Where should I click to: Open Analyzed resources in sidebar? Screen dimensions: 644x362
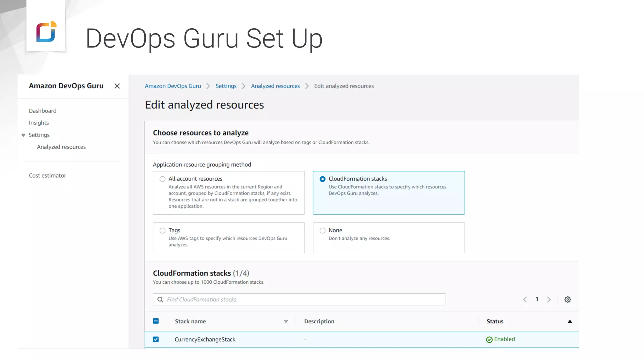click(61, 147)
